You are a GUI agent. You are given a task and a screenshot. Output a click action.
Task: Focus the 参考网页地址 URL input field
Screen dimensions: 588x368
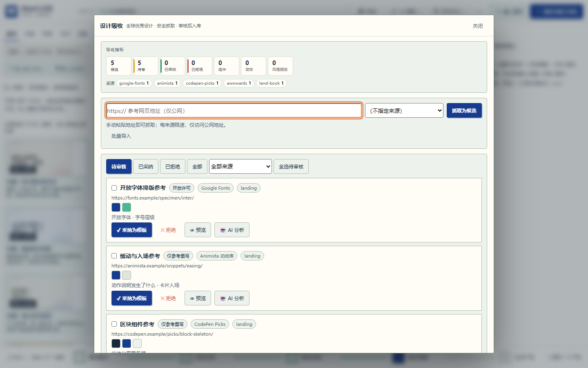[234, 110]
